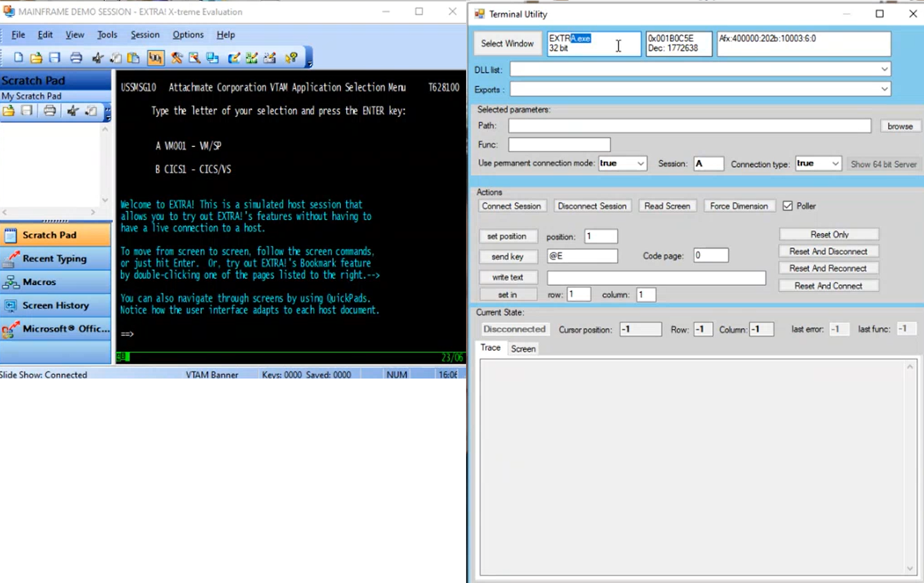The width and height of the screenshot is (924, 583).
Task: Open the Microsoft Office sidebar panel
Action: 55,329
